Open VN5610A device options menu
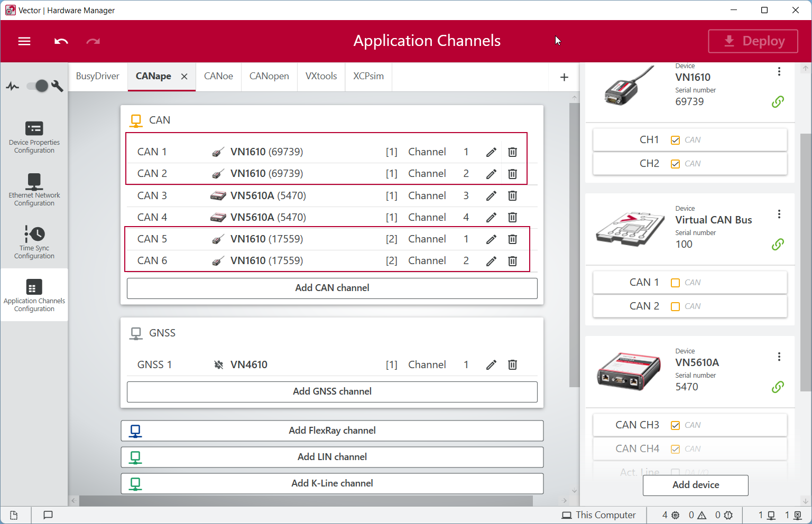The width and height of the screenshot is (812, 524). pyautogui.click(x=779, y=357)
